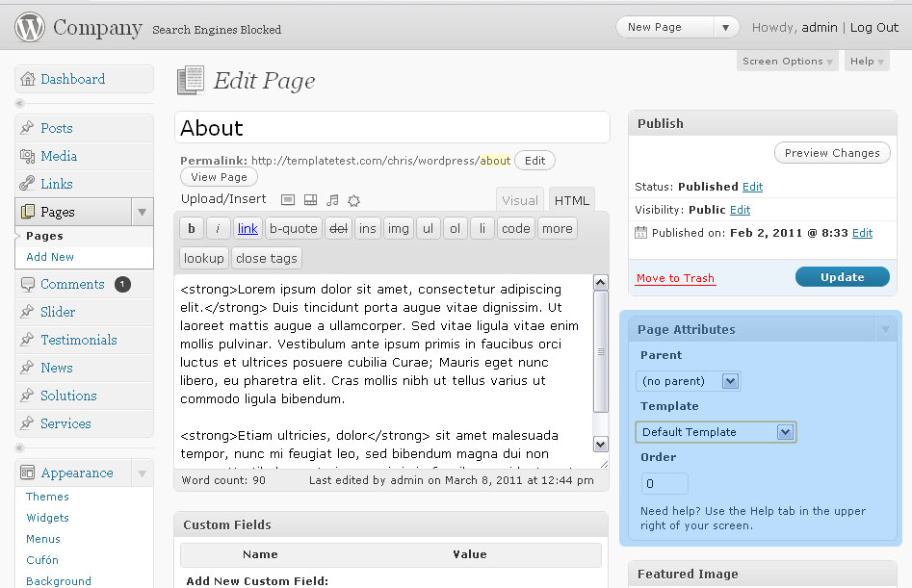Switch to the Visual editor tab

pos(520,200)
